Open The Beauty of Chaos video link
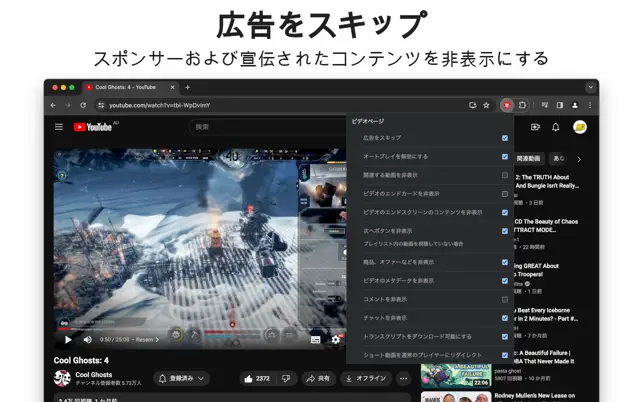The image size is (643, 402). [x=546, y=226]
